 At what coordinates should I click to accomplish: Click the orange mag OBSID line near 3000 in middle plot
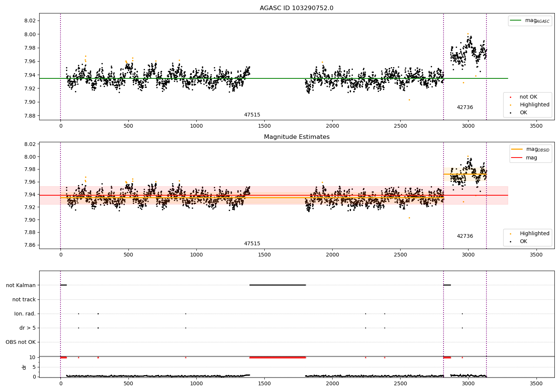465,174
